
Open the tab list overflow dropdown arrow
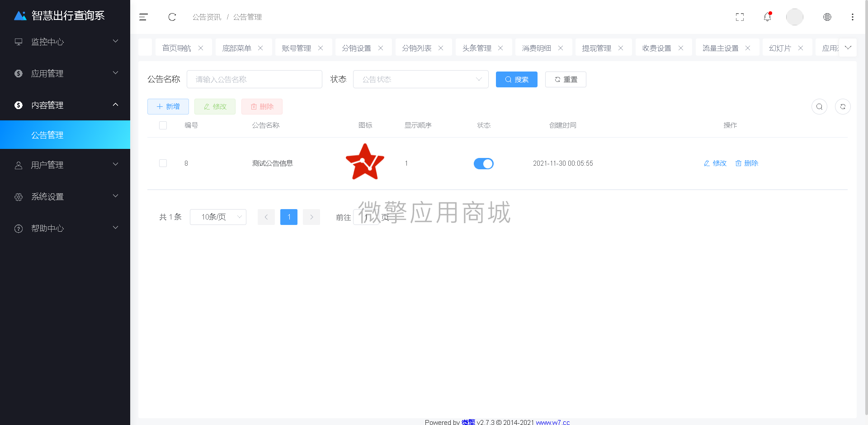pyautogui.click(x=848, y=48)
